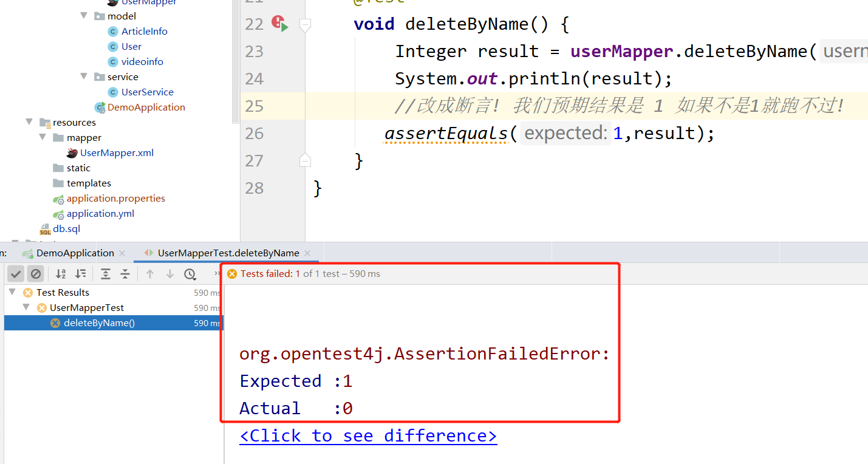Select the static folder
Screen dimensions: 868x464
coord(78,168)
